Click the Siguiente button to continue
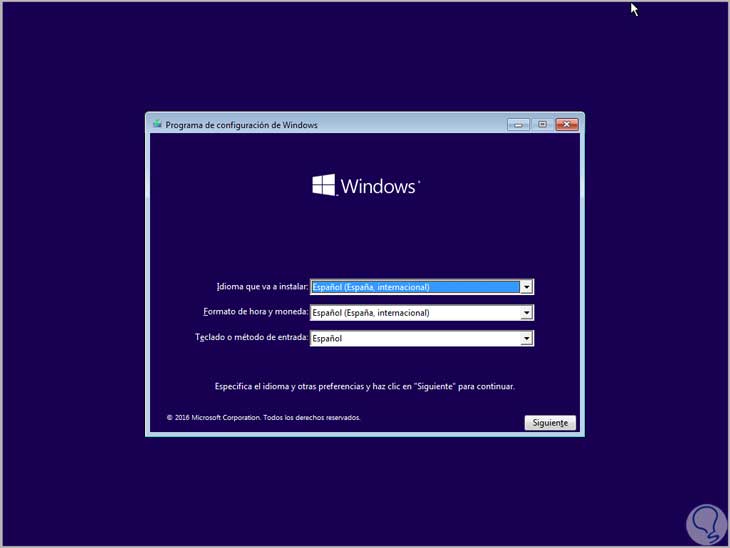 [550, 422]
